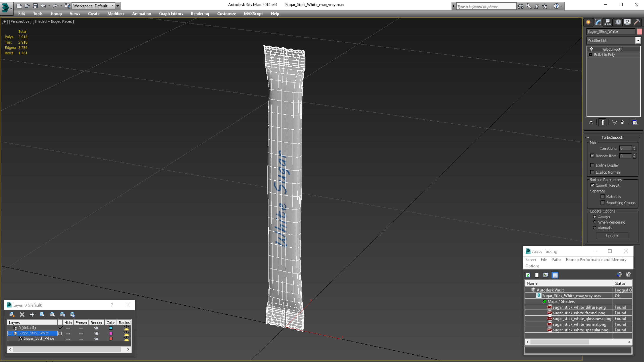Open the Display command panel tab
Viewport: 644px width, 362px height.
(627, 22)
